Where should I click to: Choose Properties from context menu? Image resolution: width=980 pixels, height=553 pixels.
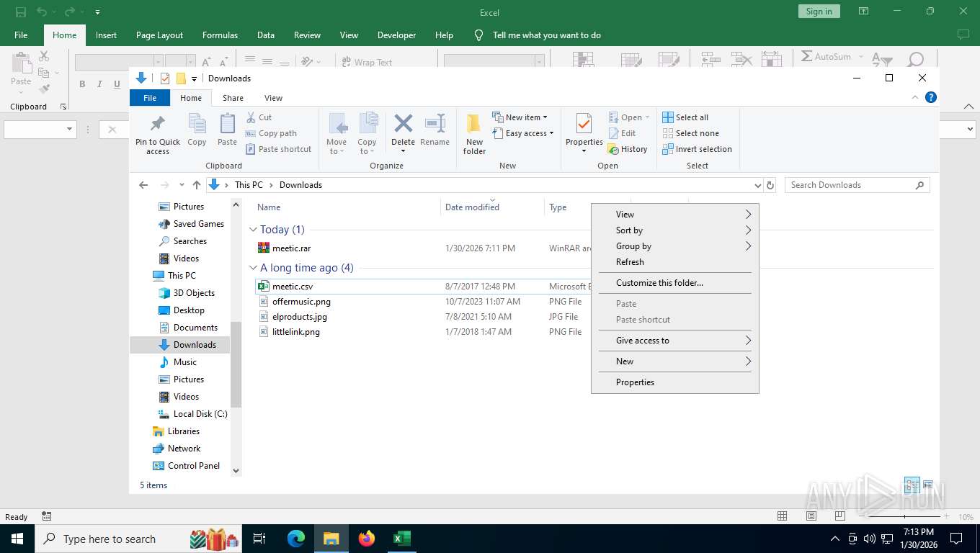click(x=675, y=382)
